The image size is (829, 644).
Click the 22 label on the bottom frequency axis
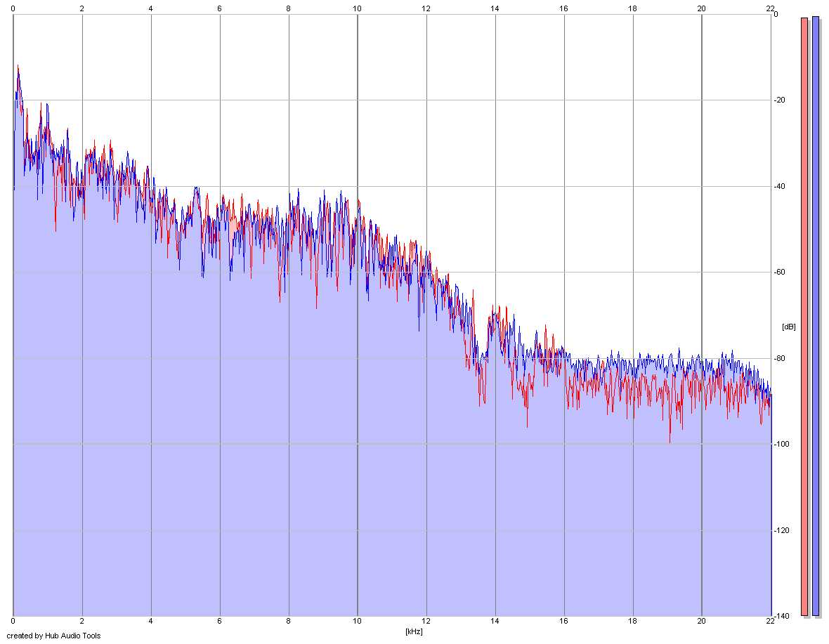[x=770, y=621]
